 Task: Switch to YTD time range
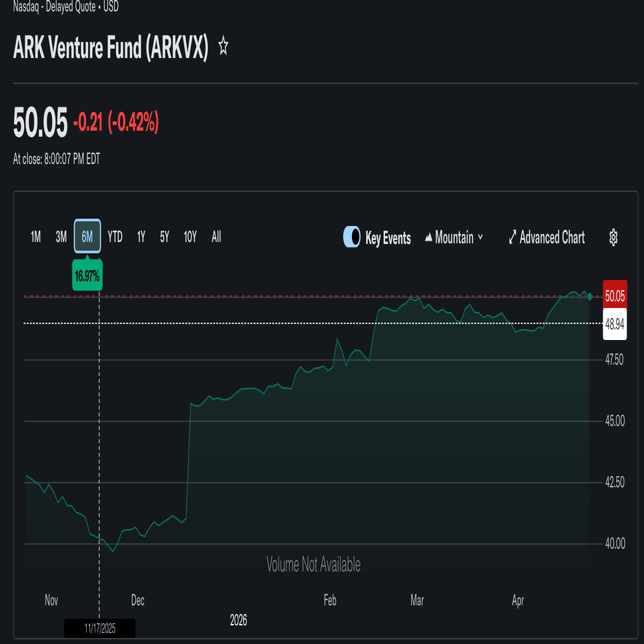115,237
